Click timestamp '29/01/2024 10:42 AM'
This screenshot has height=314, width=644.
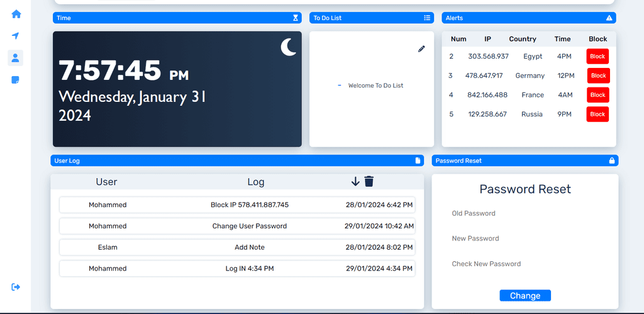click(379, 226)
